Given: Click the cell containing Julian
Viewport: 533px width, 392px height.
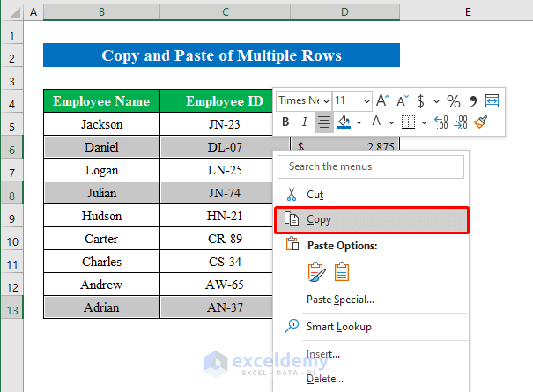Looking at the screenshot, I should point(101,193).
